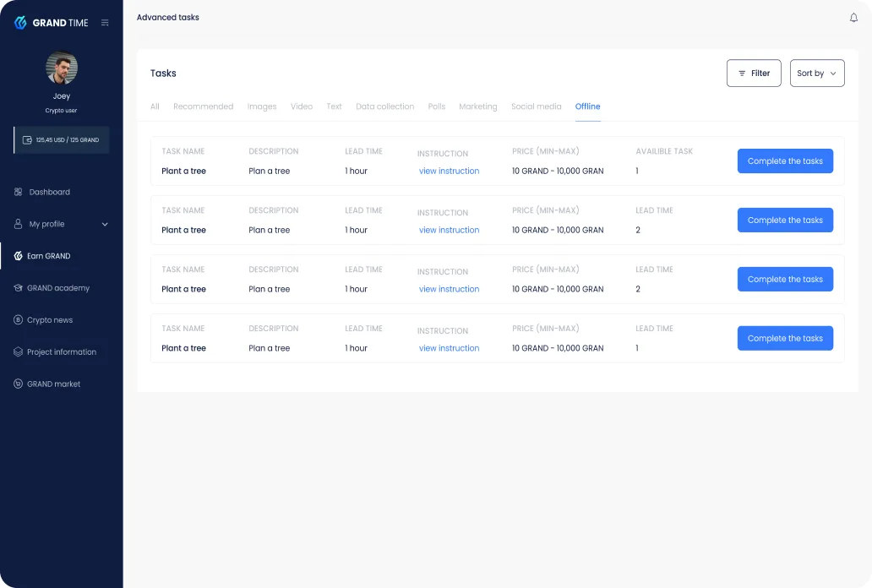The height and width of the screenshot is (588, 872).
Task: Click the Grand Time logo icon
Action: (20, 22)
